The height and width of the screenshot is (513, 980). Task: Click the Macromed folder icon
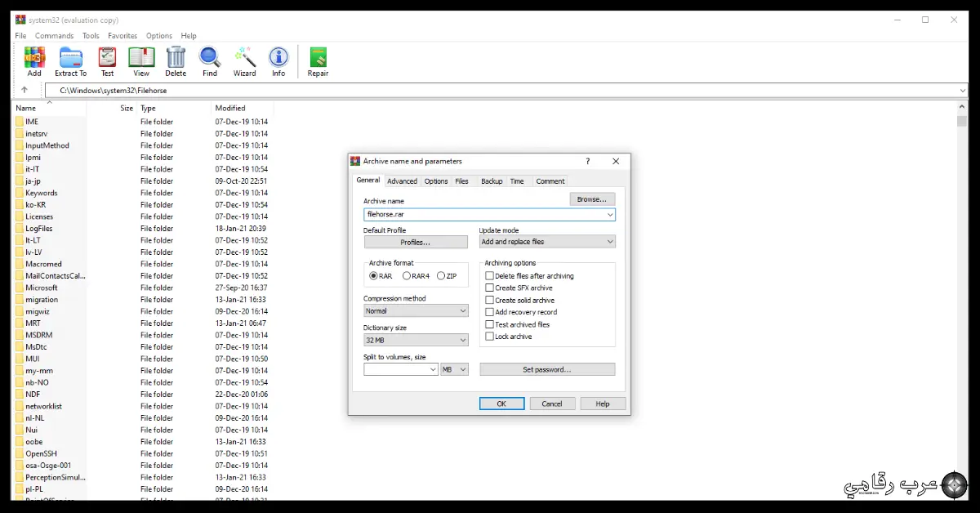20,264
